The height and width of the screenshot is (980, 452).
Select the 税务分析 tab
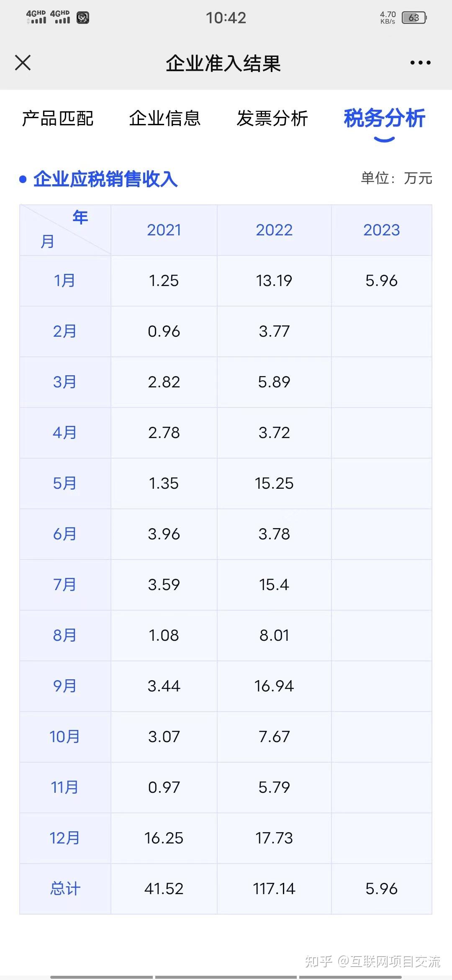(384, 119)
